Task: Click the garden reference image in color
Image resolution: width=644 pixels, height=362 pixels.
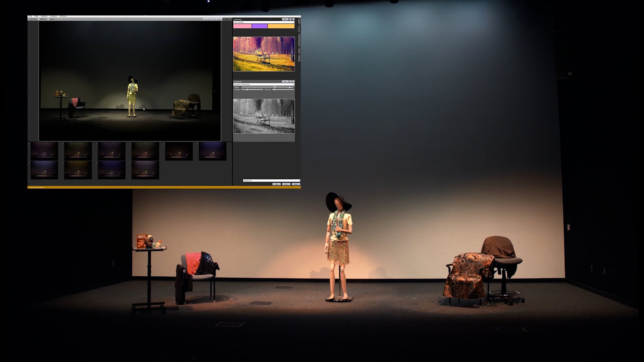Action: click(x=264, y=54)
